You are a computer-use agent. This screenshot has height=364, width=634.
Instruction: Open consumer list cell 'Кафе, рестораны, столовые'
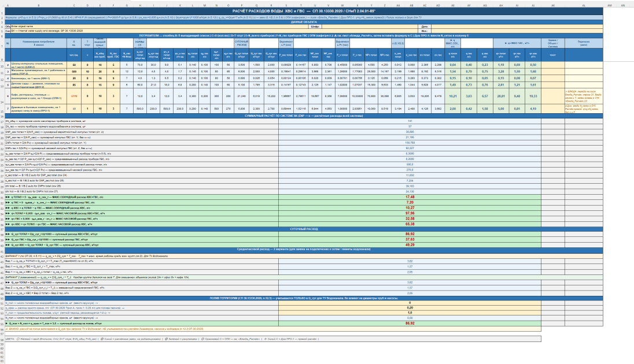coord(38,96)
